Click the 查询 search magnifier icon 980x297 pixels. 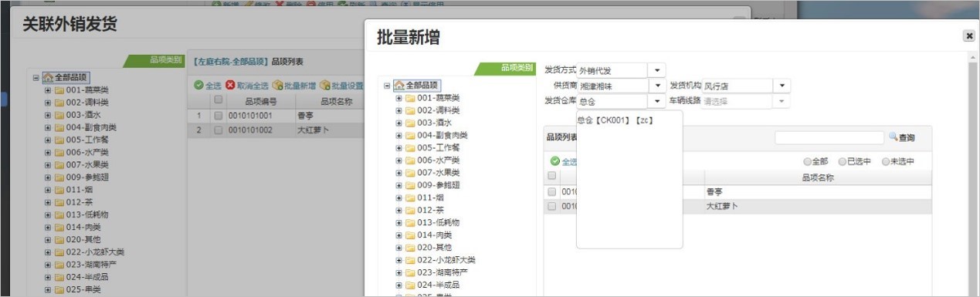coord(893,137)
